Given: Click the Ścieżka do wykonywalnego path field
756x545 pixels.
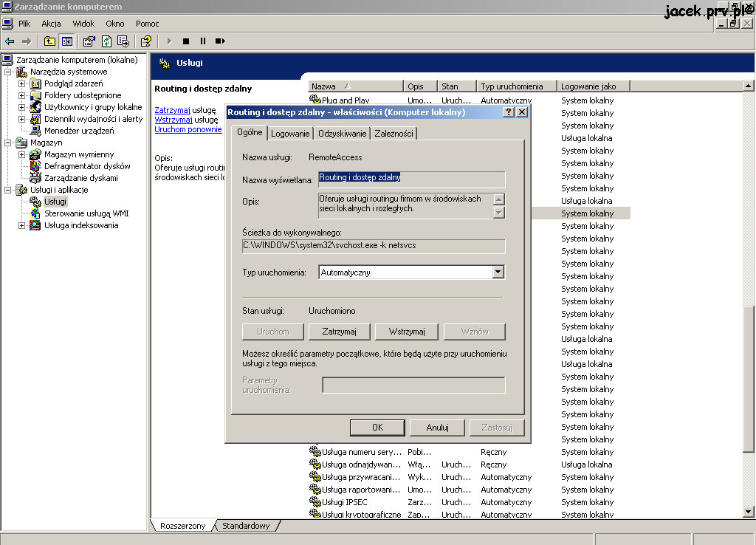Looking at the screenshot, I should click(374, 246).
